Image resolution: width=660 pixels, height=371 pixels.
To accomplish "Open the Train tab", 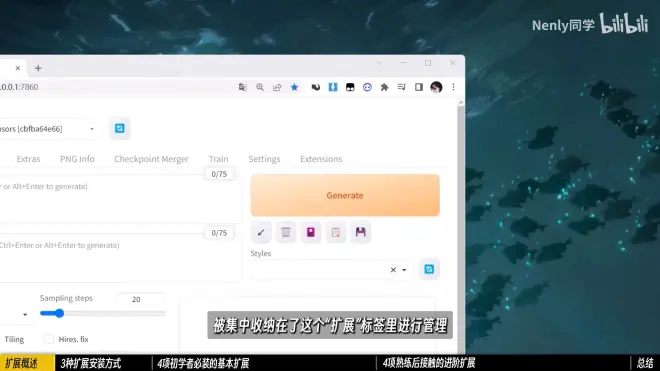I will tap(218, 159).
